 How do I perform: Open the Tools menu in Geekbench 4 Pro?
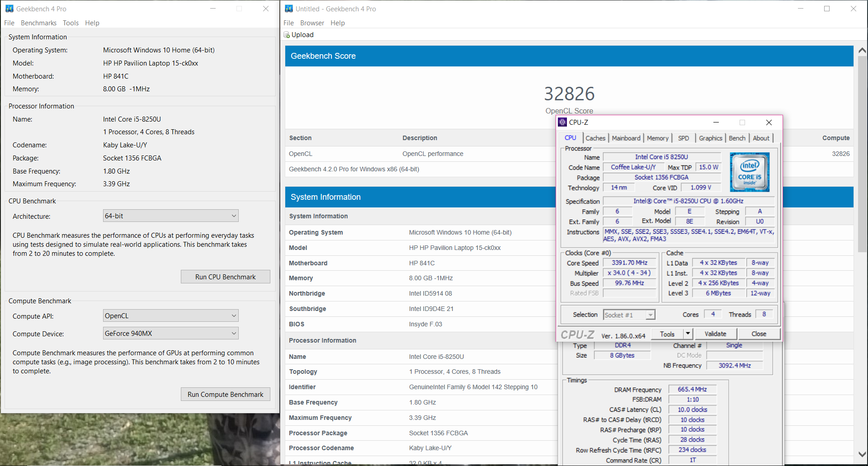[71, 23]
